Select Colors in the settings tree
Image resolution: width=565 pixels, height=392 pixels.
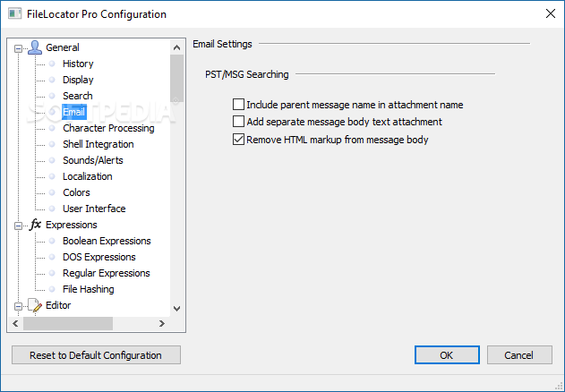[x=76, y=192]
